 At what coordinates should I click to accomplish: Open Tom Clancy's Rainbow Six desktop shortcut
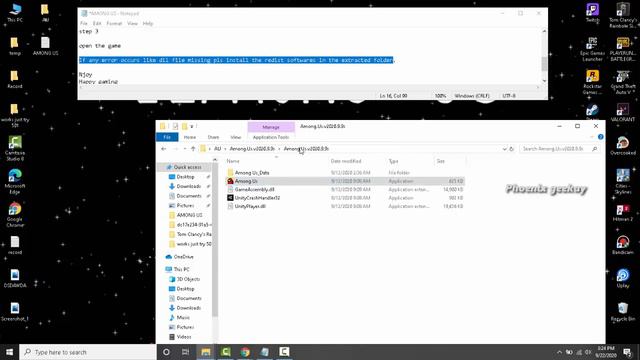623,15
